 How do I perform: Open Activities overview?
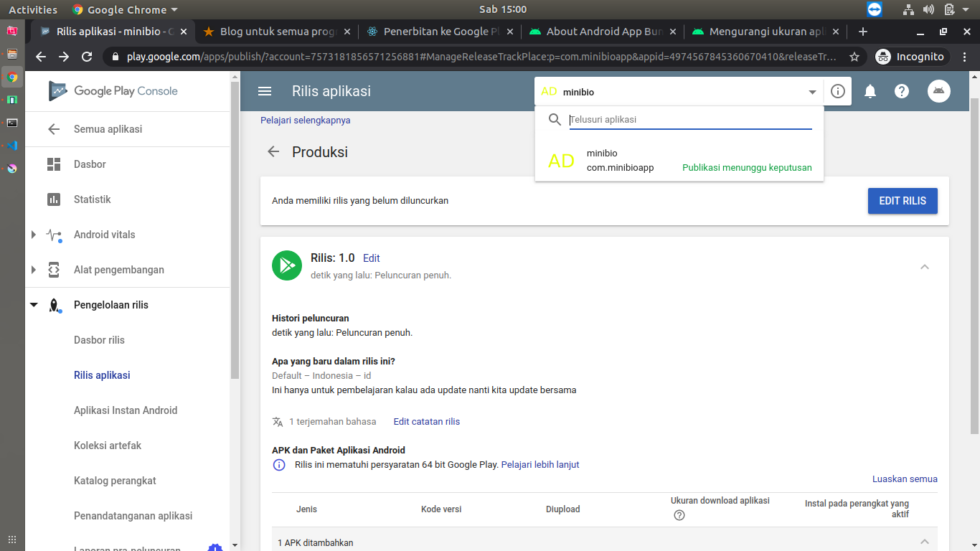tap(33, 9)
